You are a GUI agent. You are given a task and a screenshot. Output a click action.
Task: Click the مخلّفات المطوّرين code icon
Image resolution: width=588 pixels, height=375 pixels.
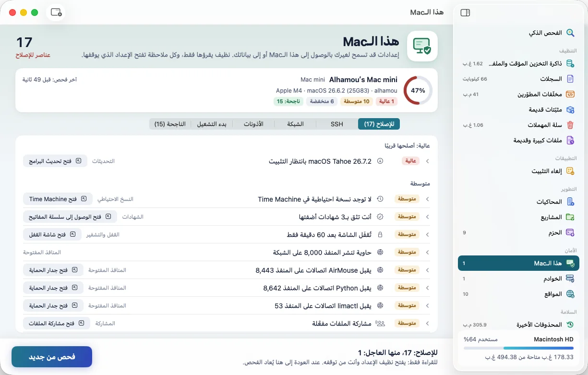(x=570, y=94)
